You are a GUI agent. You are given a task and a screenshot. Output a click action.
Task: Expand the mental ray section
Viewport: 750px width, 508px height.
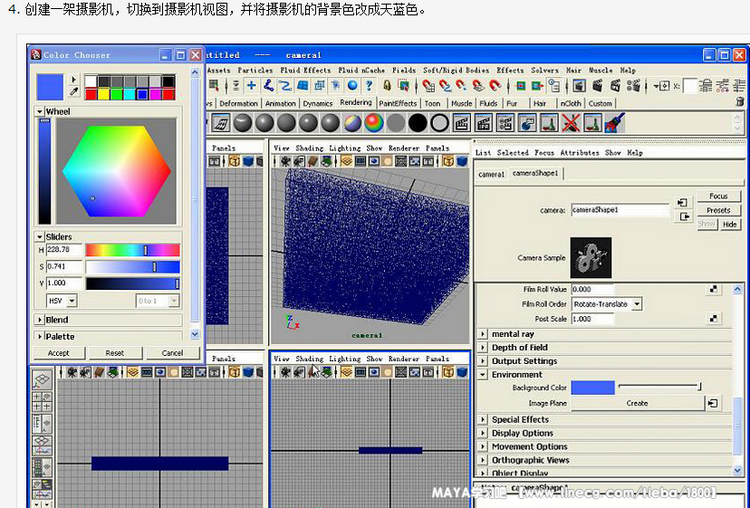[x=483, y=334]
